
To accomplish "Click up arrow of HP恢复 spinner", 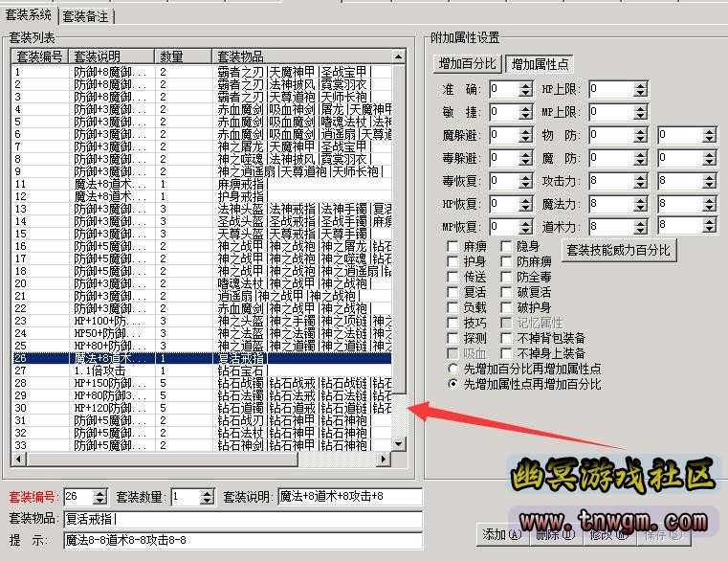I will (x=525, y=200).
